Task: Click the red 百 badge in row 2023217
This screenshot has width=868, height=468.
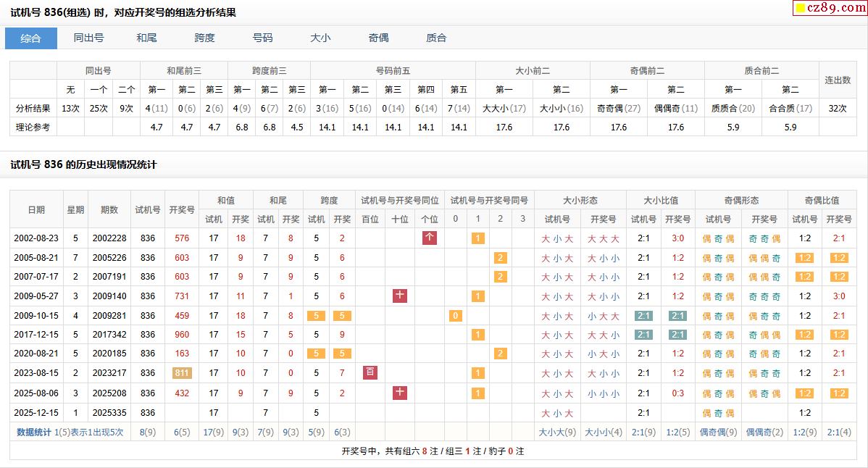Action: (370, 372)
